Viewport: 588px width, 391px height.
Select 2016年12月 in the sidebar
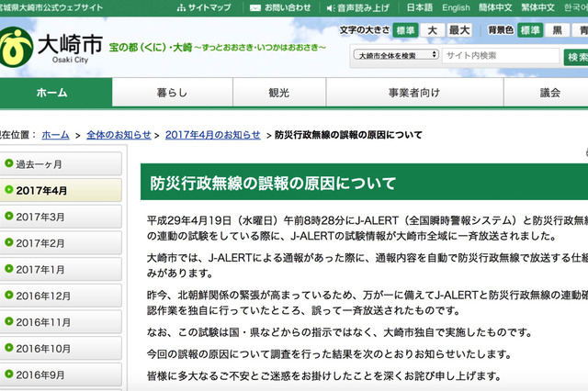pyautogui.click(x=61, y=296)
